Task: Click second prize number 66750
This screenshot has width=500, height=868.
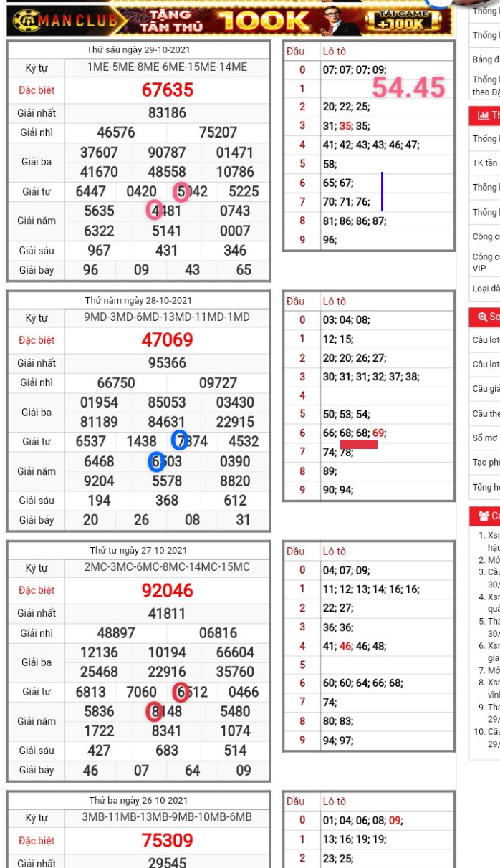Action: point(116,382)
